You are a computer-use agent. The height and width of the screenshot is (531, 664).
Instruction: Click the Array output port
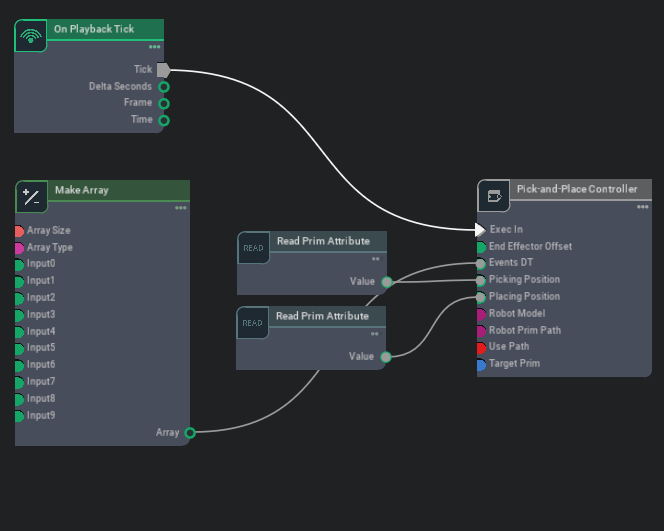pos(190,433)
